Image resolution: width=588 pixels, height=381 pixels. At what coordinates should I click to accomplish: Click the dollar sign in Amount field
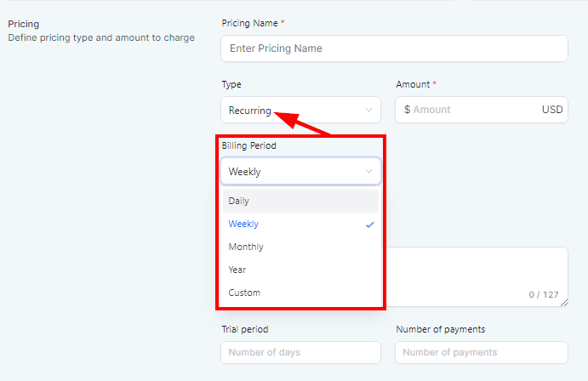click(408, 110)
